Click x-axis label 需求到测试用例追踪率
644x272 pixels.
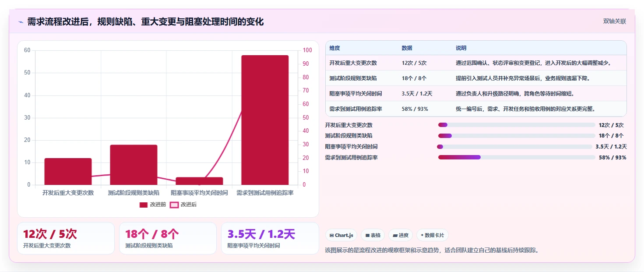point(265,193)
